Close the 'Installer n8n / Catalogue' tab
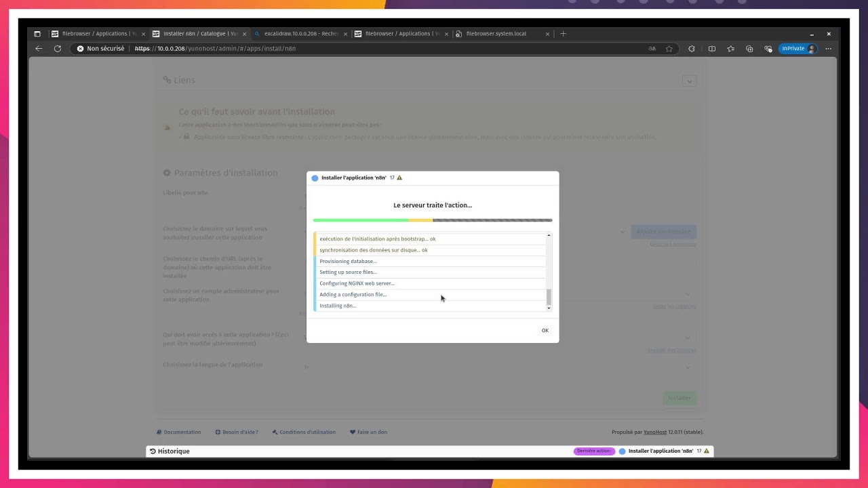Viewport: 868px width, 488px height. pos(244,34)
